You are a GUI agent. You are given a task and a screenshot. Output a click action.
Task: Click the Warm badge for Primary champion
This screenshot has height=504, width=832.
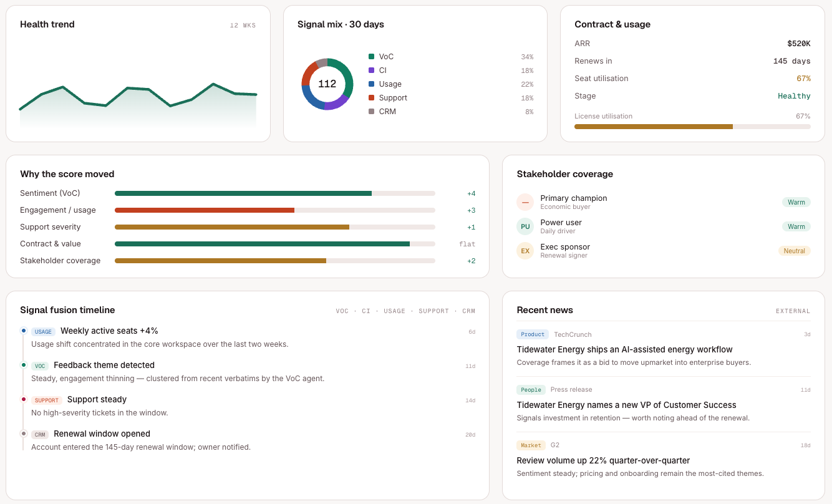[x=796, y=202]
